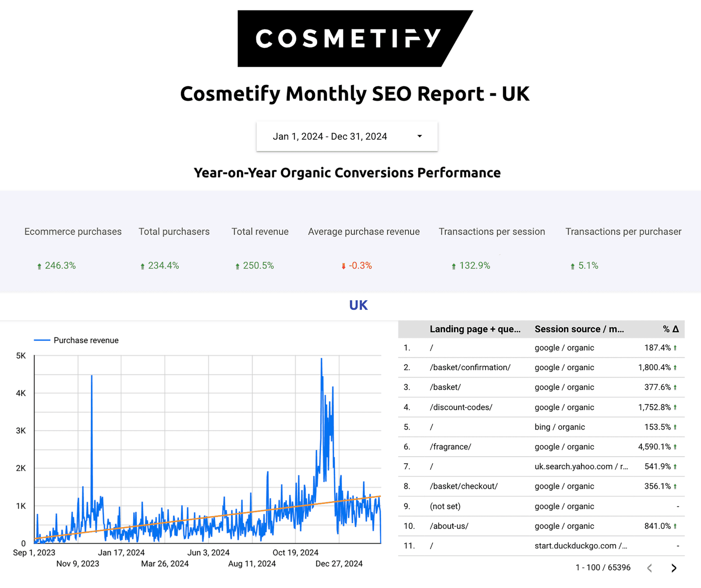Screen dimensions: 701x588
Task: Select the bing / organic row in the table
Action: click(x=559, y=427)
